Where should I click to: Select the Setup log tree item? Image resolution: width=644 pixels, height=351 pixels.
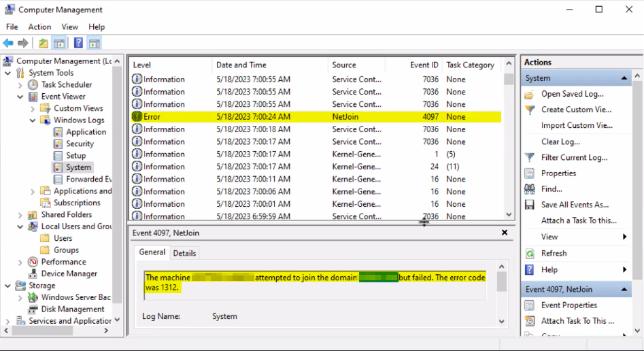[x=75, y=156]
